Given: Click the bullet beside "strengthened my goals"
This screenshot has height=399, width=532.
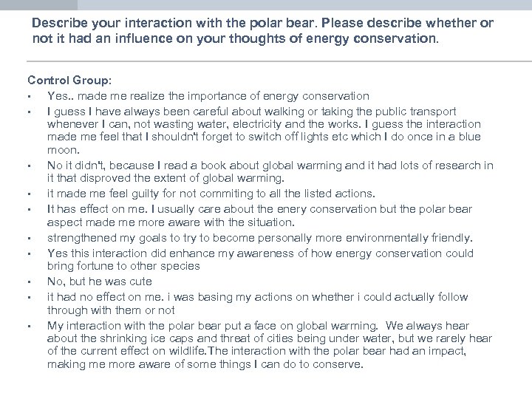Looking at the screenshot, I should (27, 238).
